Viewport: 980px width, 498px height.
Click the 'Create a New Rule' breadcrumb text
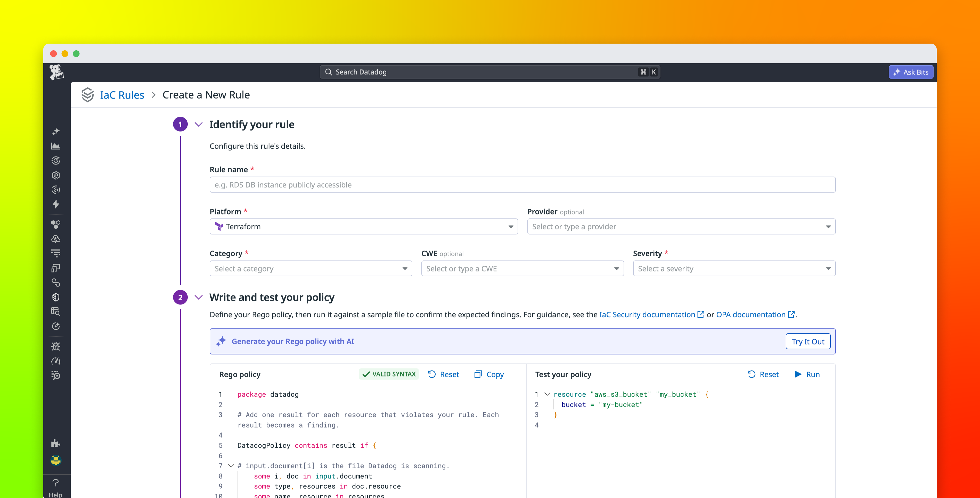click(206, 95)
